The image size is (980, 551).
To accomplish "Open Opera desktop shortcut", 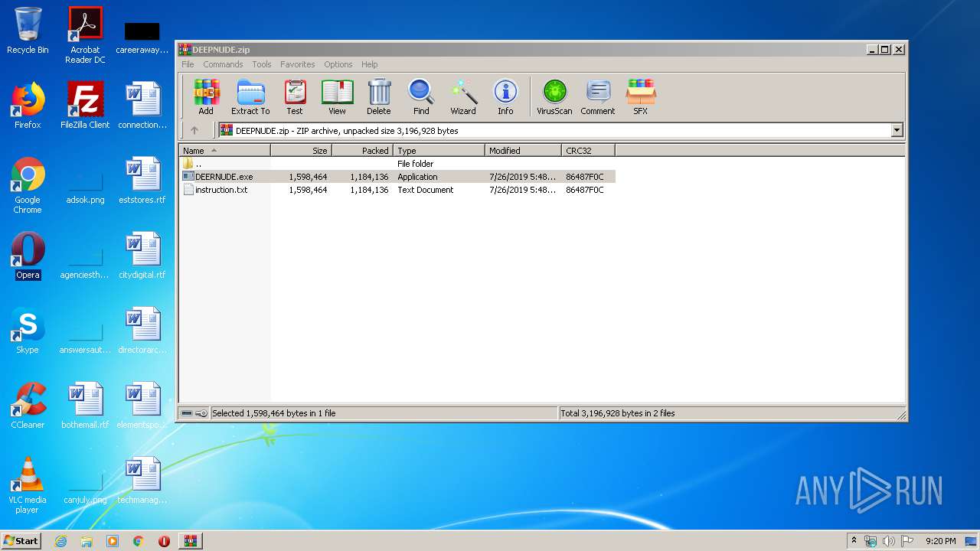I will click(28, 256).
